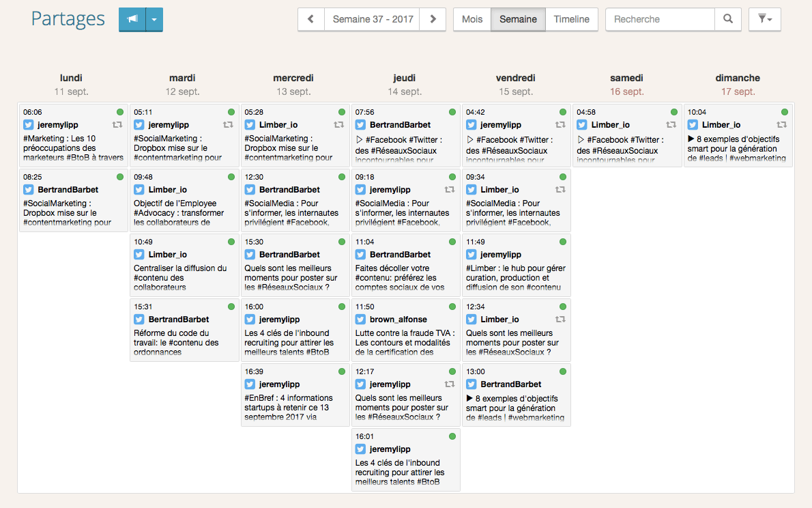The height and width of the screenshot is (508, 812).
Task: Open the dropdown next to megaphone button
Action: click(154, 20)
